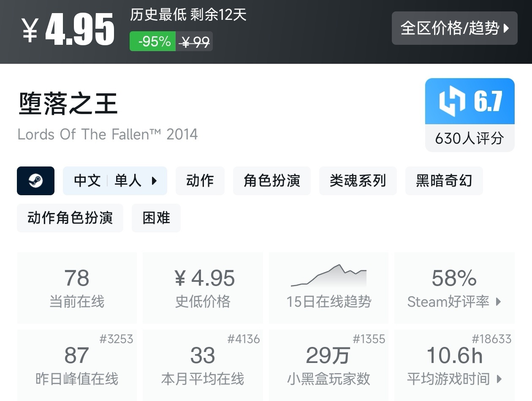Image resolution: width=532 pixels, height=401 pixels.
Task: Tap the 昨日峰值在线 stat card
Action: point(77,365)
